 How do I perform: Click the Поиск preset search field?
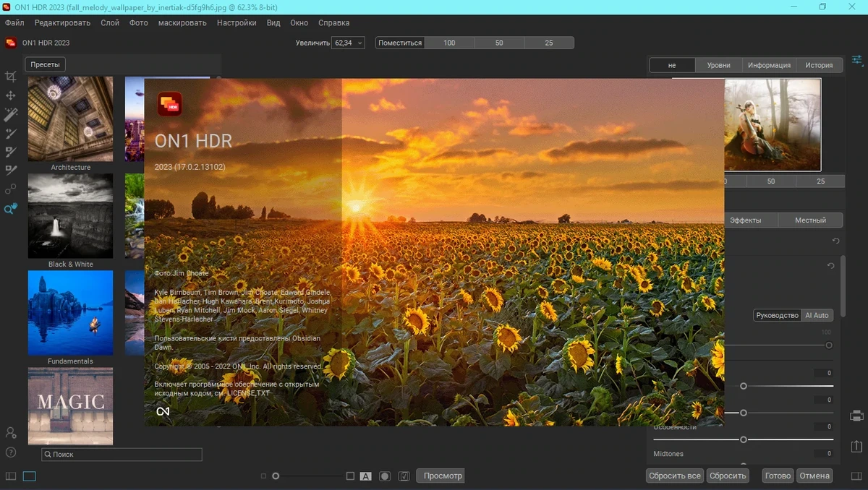122,455
